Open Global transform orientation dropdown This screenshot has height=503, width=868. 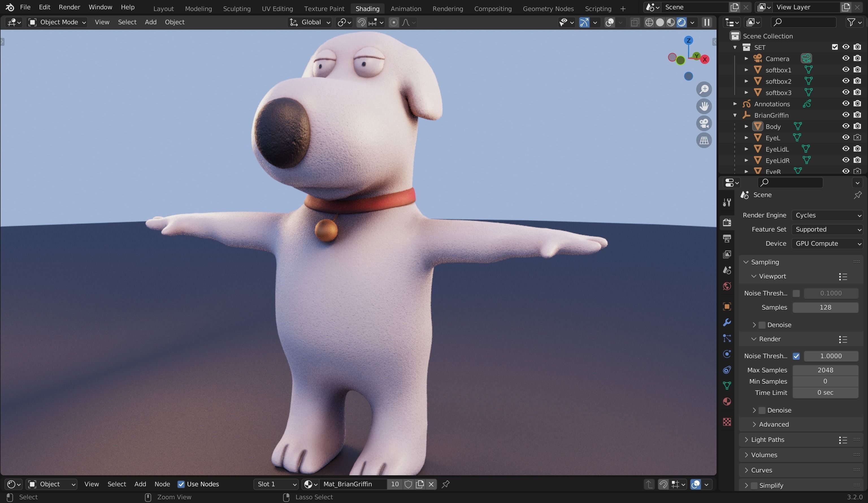pos(310,22)
